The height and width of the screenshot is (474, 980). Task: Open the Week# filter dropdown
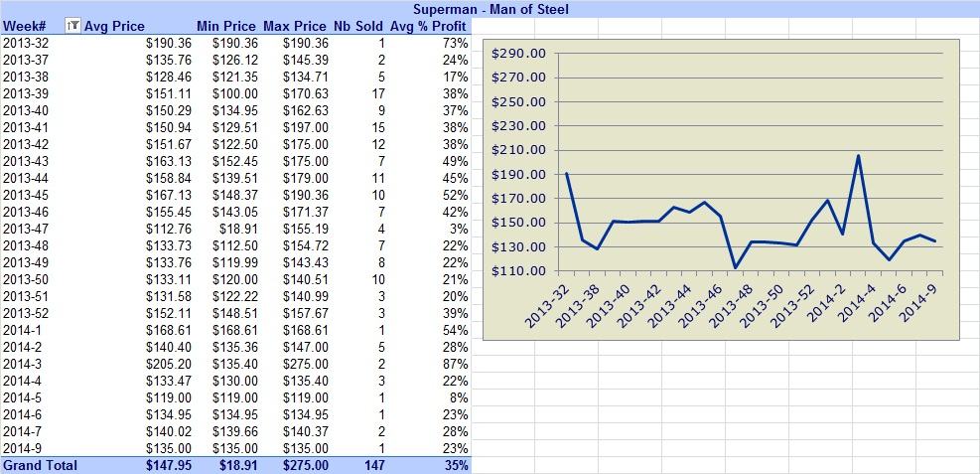coord(72,26)
